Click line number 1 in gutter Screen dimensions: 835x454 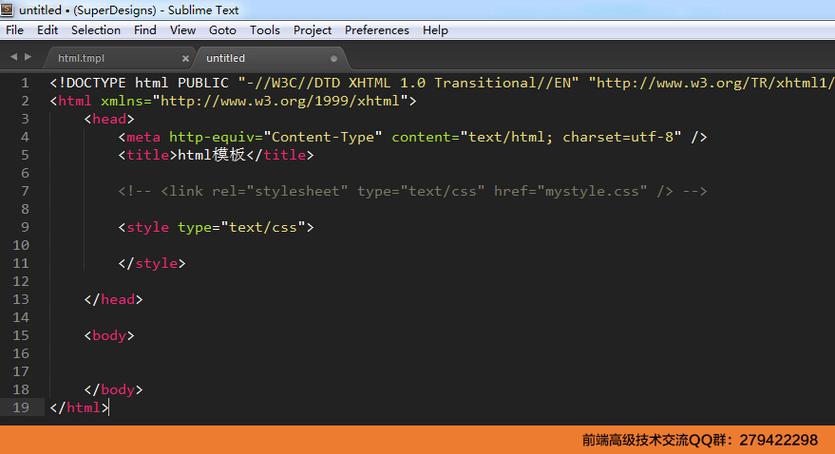pos(25,83)
